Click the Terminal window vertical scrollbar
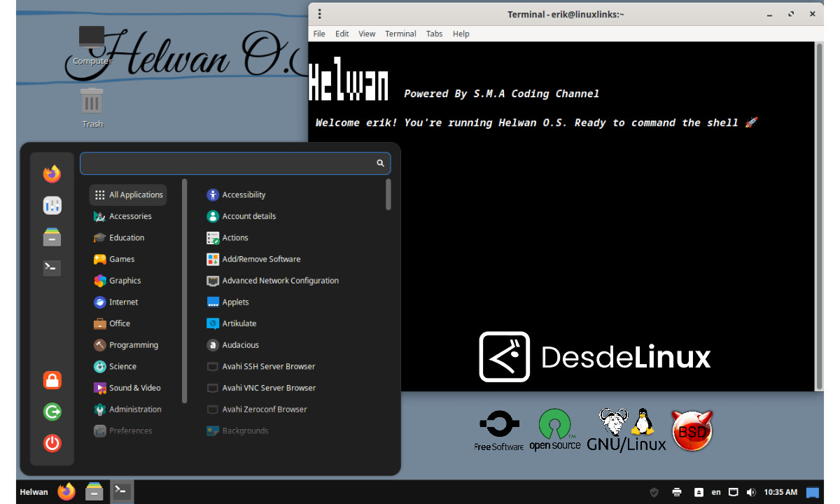This screenshot has height=504, width=840. [819, 216]
